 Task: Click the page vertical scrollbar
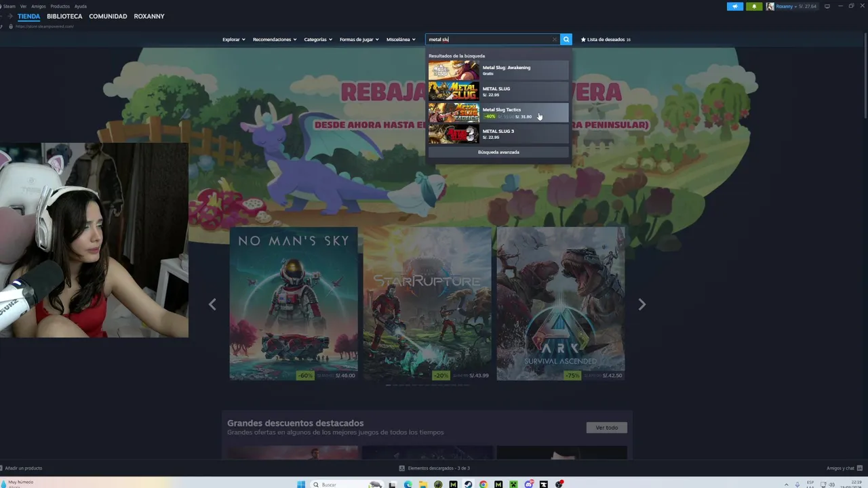click(865, 75)
